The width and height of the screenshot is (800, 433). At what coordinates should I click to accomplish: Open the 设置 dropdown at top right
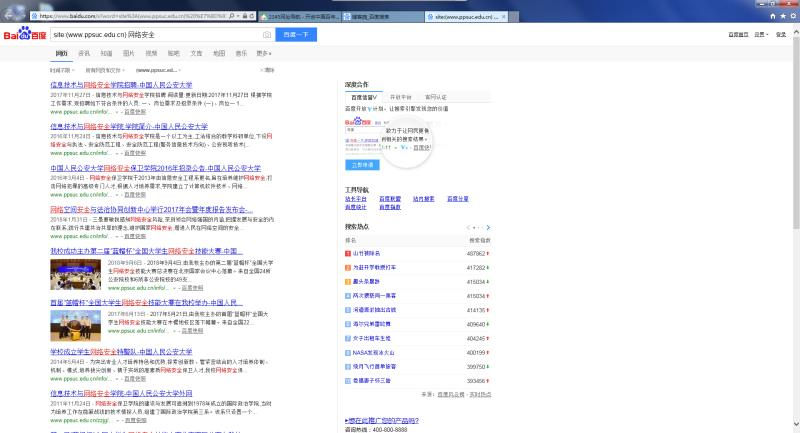click(761, 35)
